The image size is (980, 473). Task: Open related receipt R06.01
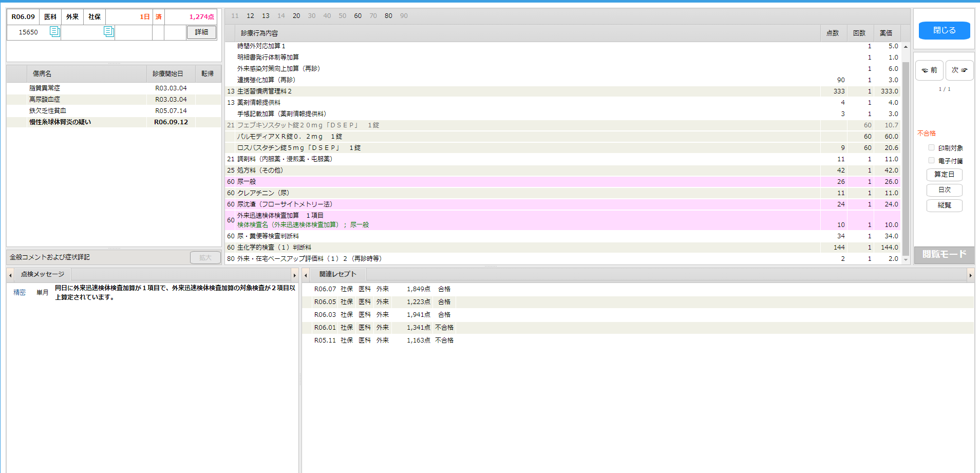pos(638,328)
